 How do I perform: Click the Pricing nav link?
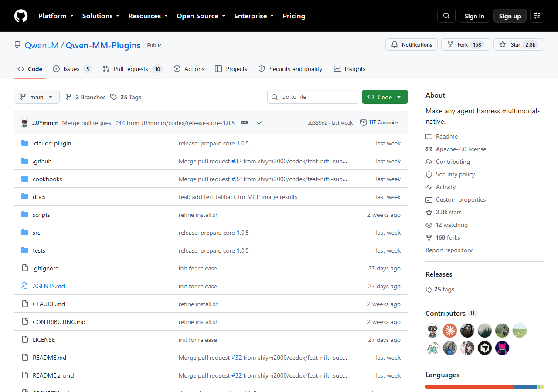tap(294, 16)
